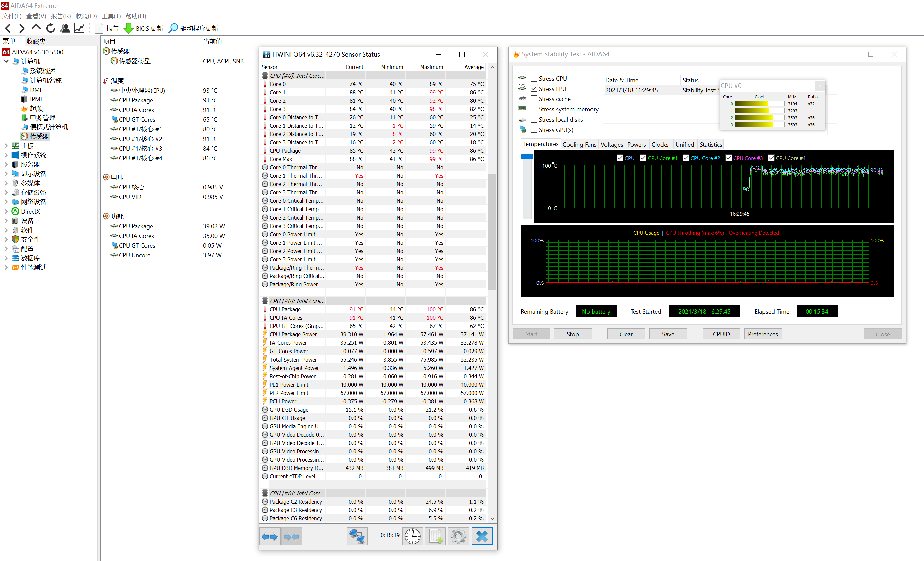Open the 工具(T) menu
This screenshot has width=924, height=561.
[x=111, y=16]
